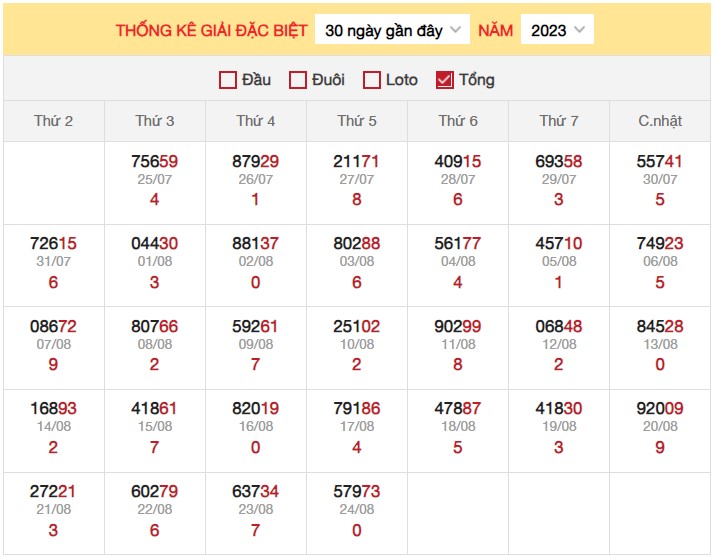The image size is (715, 557).
Task: Open the '30 ngày gần đây' dropdown
Action: click(392, 30)
